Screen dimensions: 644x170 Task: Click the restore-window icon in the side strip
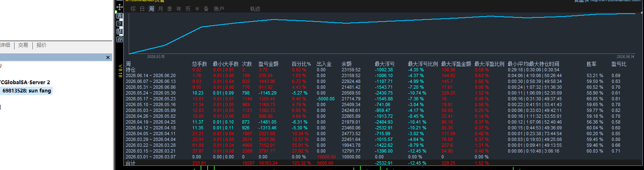[120, 39]
